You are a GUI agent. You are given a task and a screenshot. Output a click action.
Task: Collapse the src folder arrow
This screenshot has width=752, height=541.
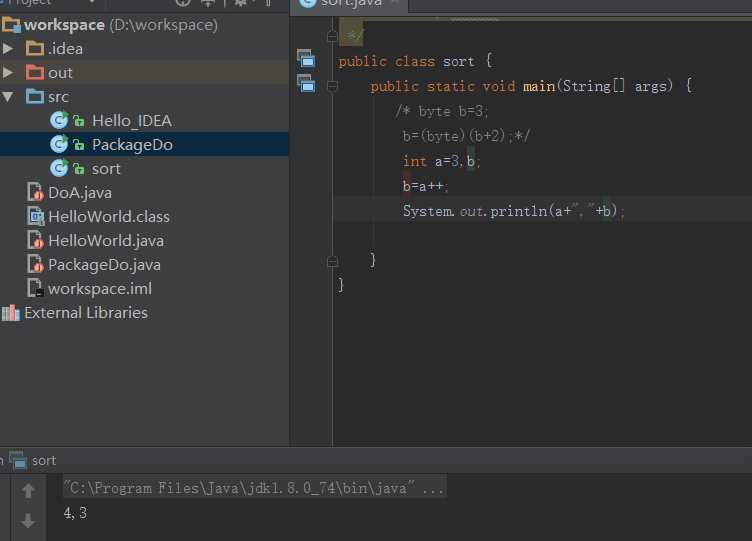point(8,96)
